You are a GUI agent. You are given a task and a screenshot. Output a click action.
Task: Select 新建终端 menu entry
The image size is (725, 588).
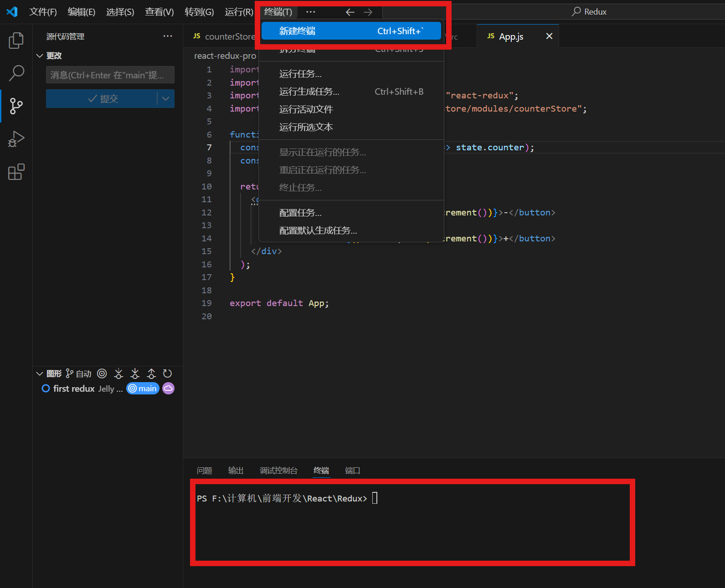(x=351, y=31)
